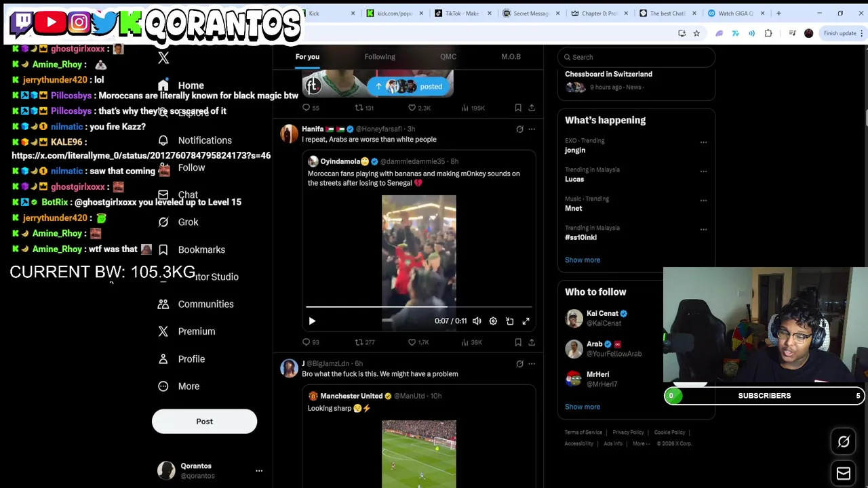
Task: Show more under Who to follow
Action: tap(583, 407)
